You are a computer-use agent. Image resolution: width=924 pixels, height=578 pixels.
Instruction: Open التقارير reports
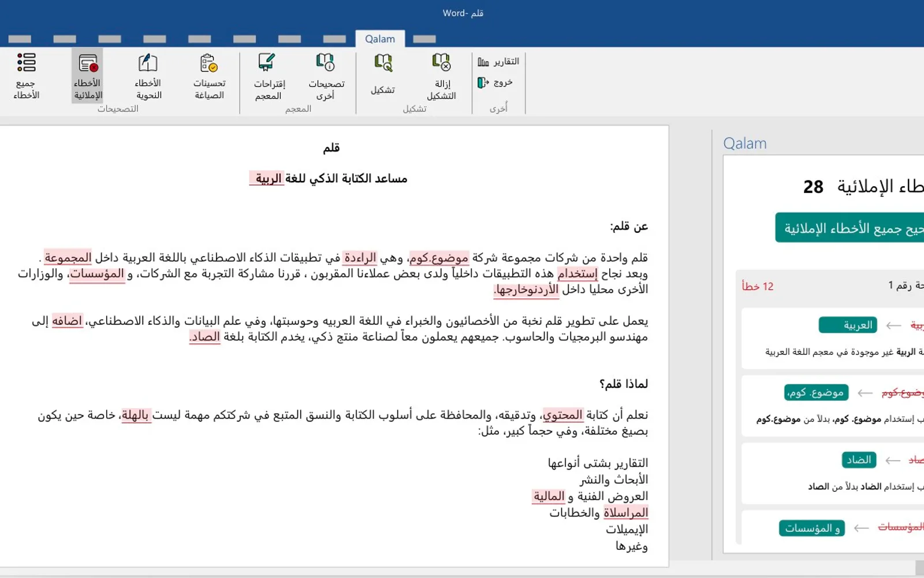tap(498, 61)
